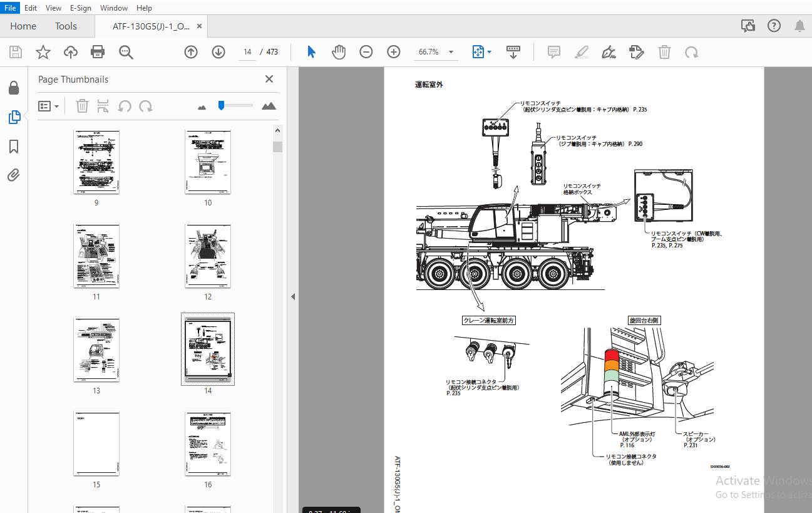Open the help question mark icon
Viewport: 812px width, 513px height.
tap(774, 26)
